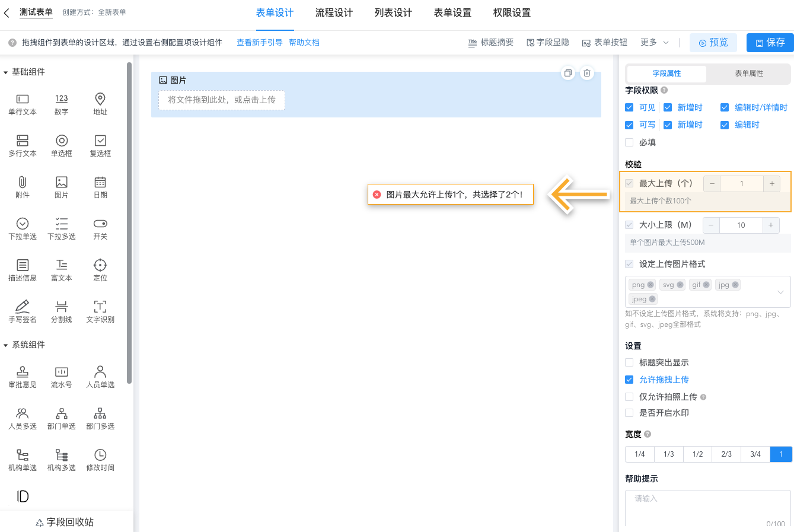The width and height of the screenshot is (794, 532).
Task: Open the 更多 dropdown menu
Action: pos(655,42)
